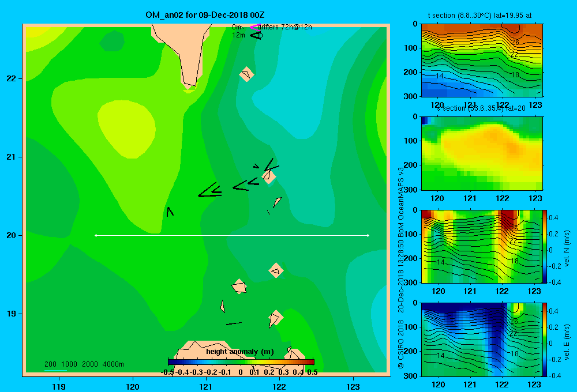The image size is (577, 392).
Task: Click latitude label 19 on main map
Action: click(11, 314)
